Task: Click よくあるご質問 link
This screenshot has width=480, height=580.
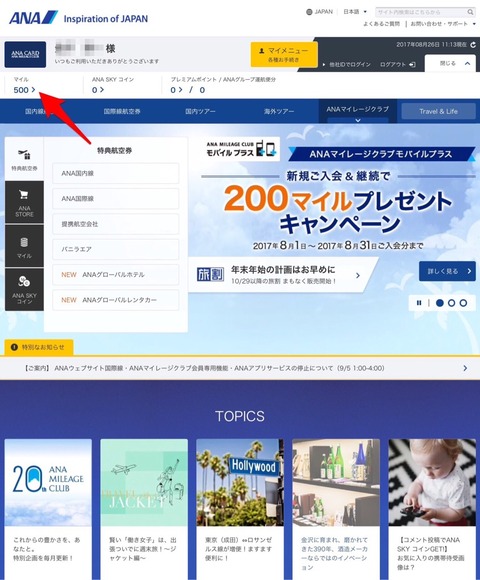Action: pyautogui.click(x=381, y=24)
